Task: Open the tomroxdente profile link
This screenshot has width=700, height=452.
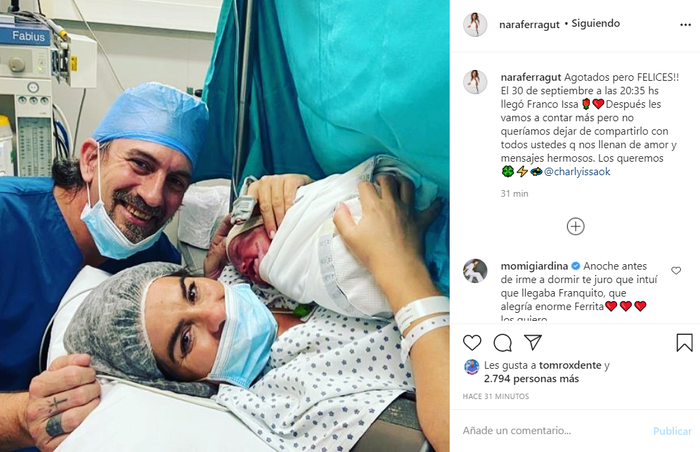Action: pyautogui.click(x=570, y=365)
